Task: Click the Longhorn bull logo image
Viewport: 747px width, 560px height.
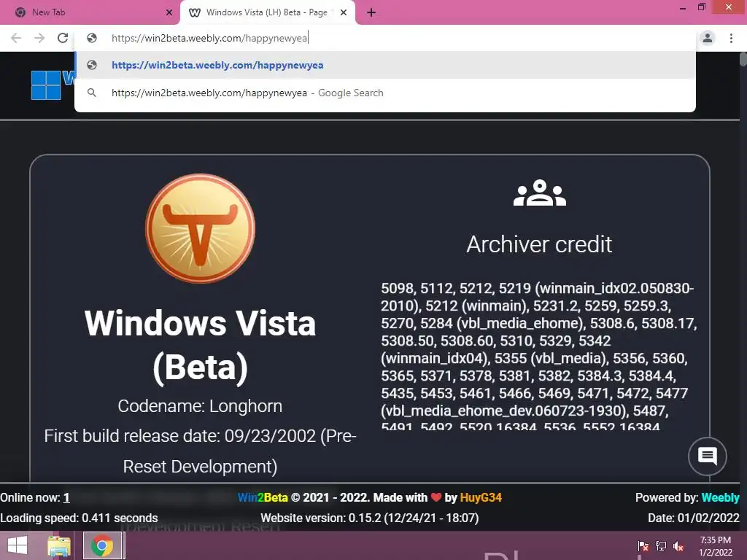Action: [200, 228]
